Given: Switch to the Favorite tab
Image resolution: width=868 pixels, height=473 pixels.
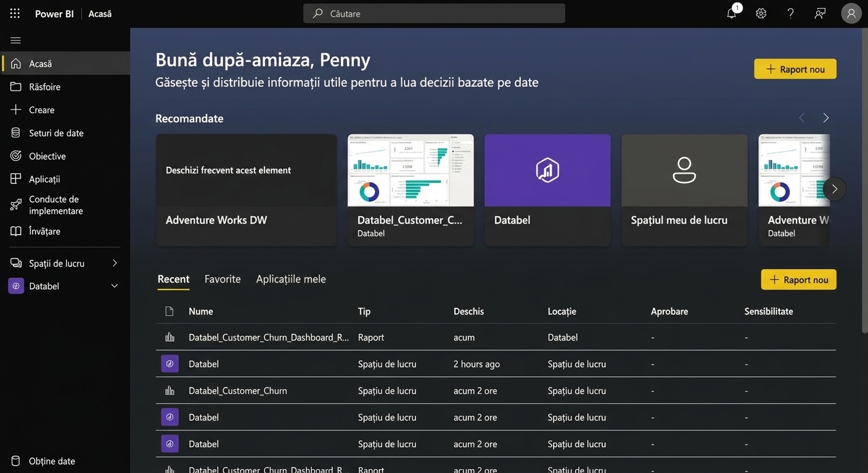Looking at the screenshot, I should 223,279.
